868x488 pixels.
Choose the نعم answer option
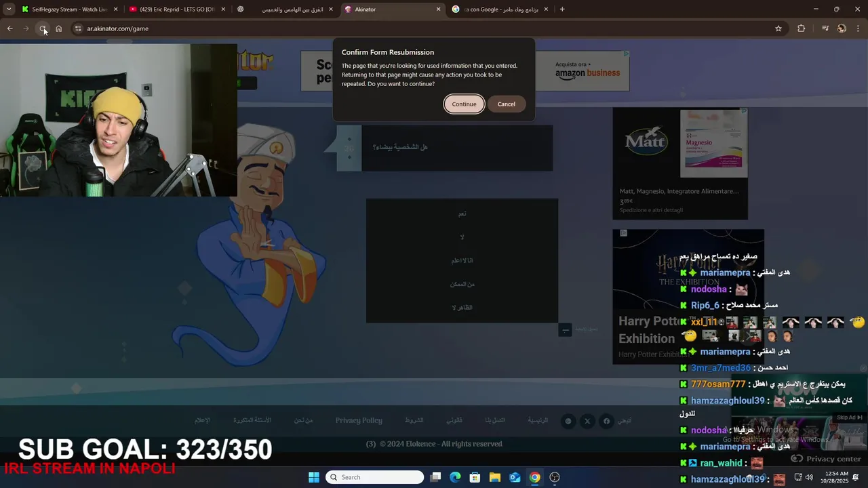(x=462, y=213)
